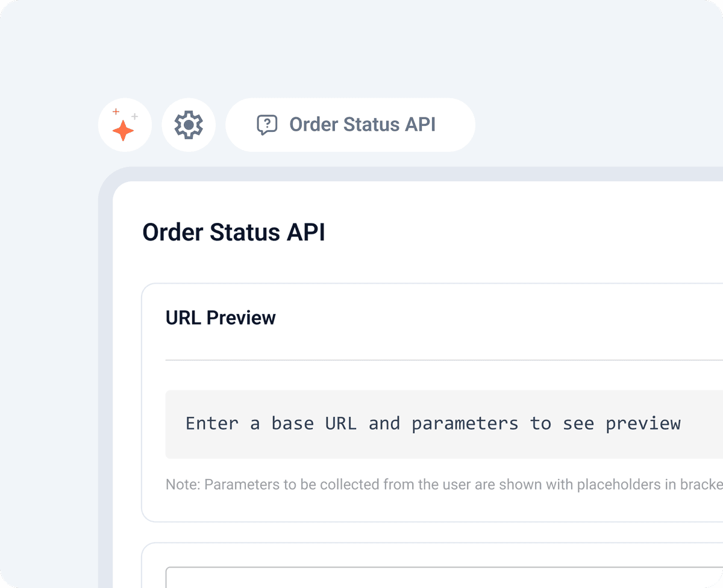
Task: Open the settings gear icon
Action: [x=189, y=124]
